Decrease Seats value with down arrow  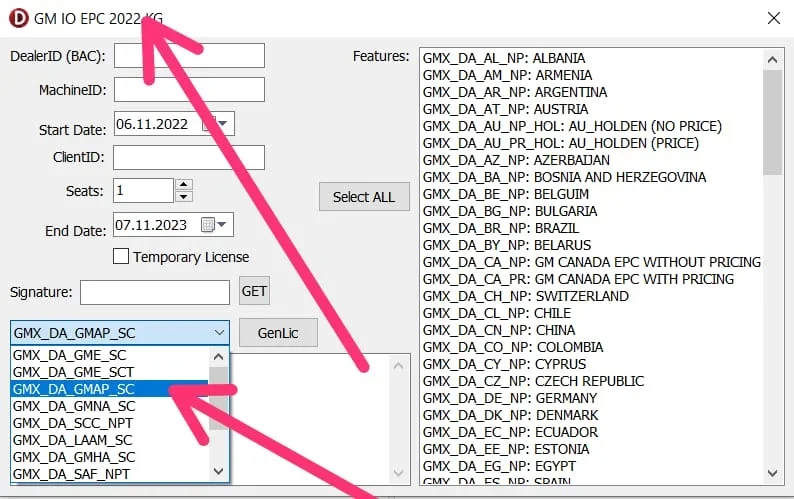183,197
